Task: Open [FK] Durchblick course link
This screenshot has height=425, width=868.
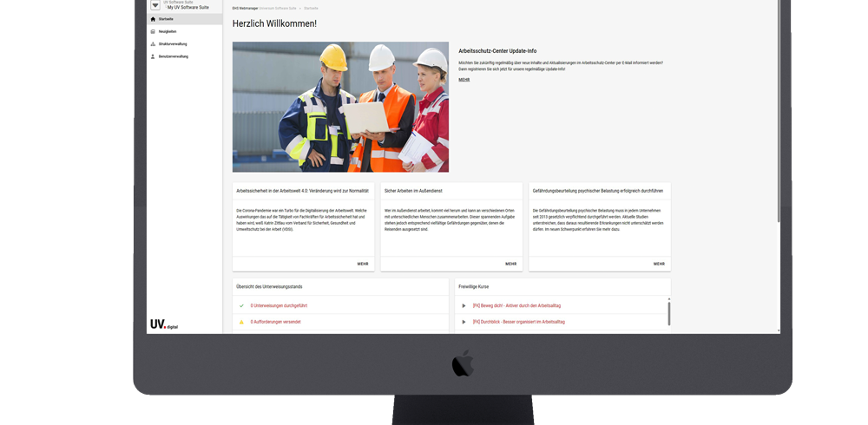Action: coord(519,322)
